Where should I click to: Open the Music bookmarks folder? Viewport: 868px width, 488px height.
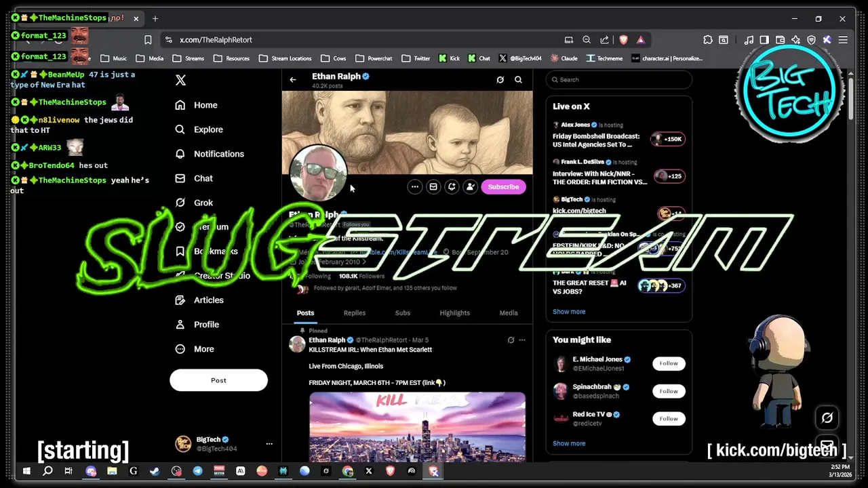[x=113, y=58]
